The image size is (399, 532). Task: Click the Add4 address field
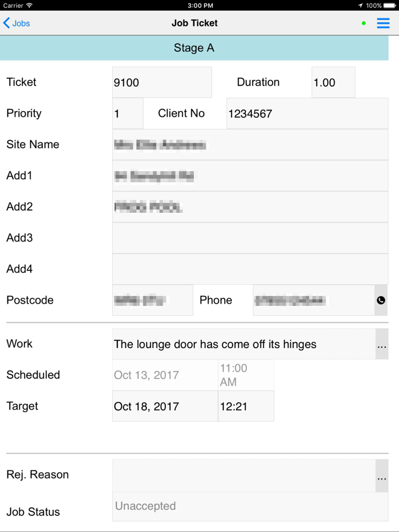click(x=250, y=269)
